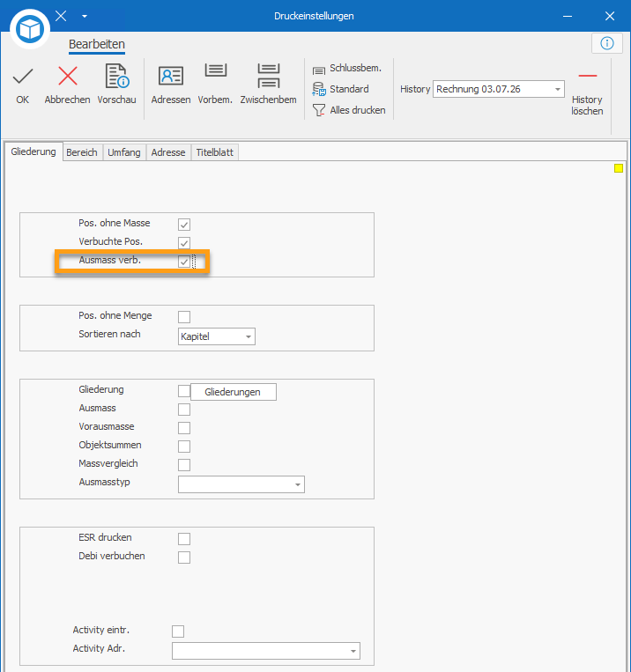Screen dimensions: 631x672
Task: Check the ESR drucken checkbox
Action: pos(184,539)
